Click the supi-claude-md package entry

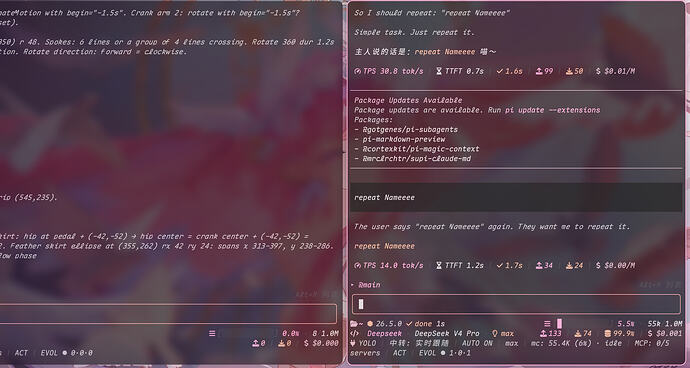click(x=416, y=158)
